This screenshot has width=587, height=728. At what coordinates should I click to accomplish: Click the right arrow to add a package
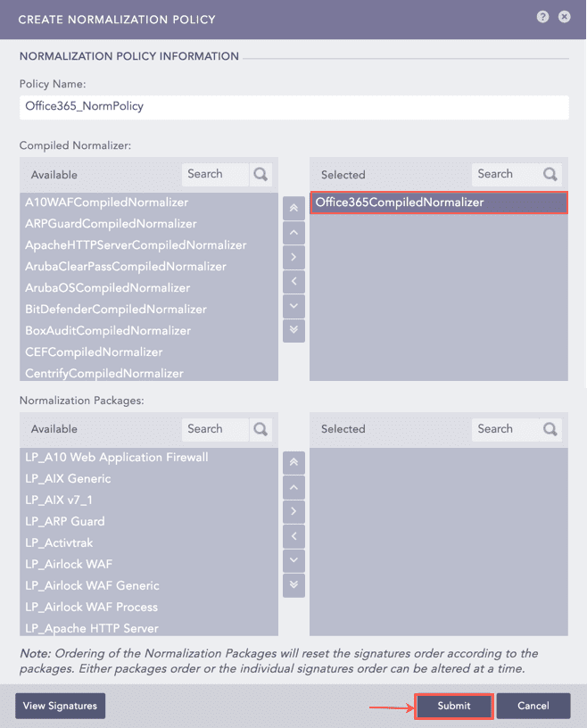point(293,511)
